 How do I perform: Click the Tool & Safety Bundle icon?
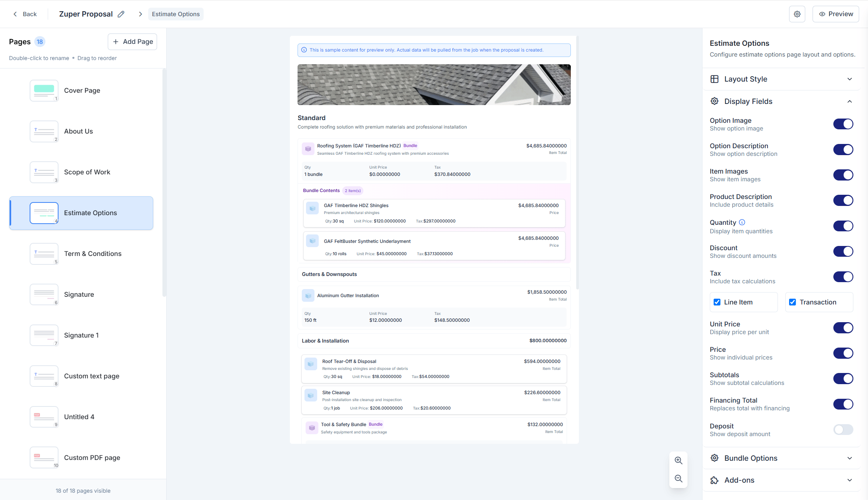point(312,428)
